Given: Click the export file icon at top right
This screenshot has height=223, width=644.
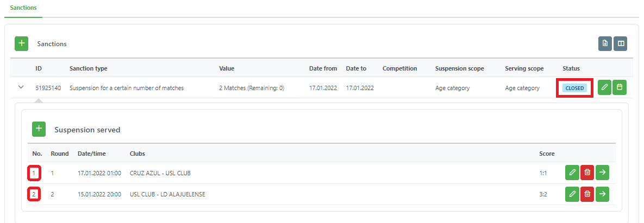Looking at the screenshot, I should [x=605, y=44].
